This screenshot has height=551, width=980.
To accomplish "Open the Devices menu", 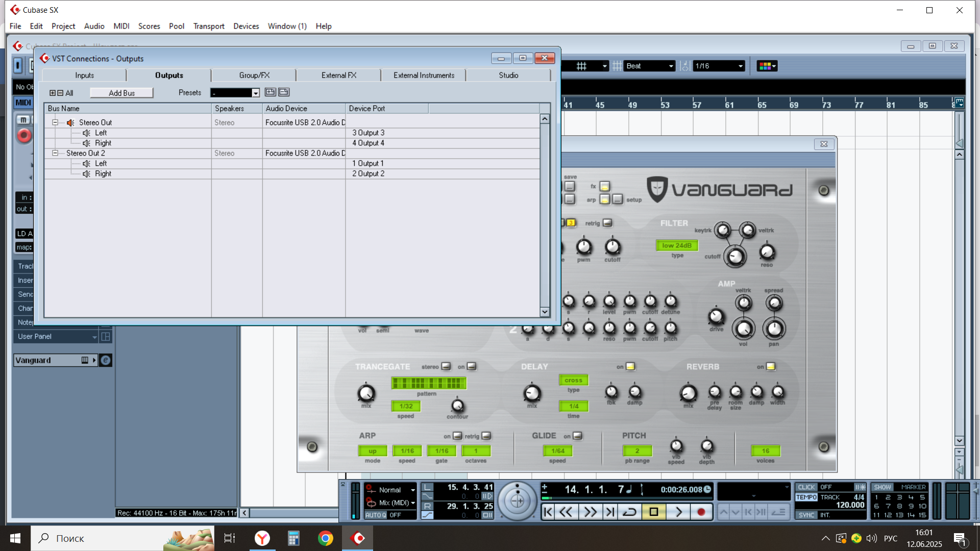I will coord(246,26).
